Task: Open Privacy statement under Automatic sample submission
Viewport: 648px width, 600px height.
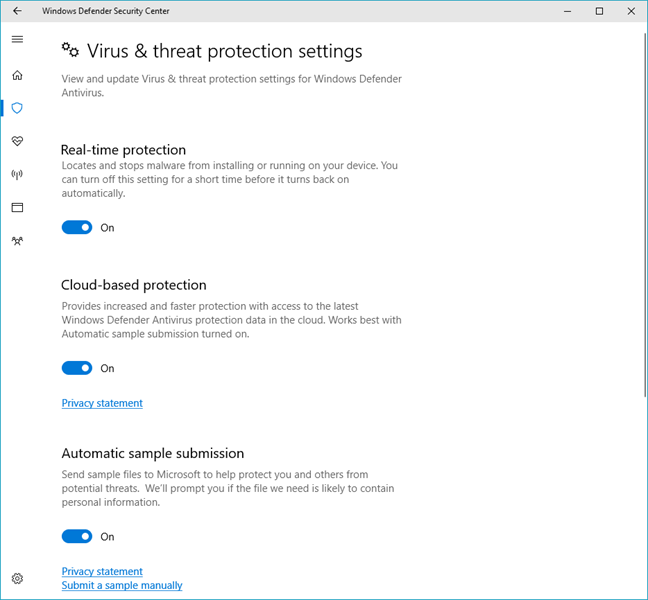Action: coord(102,571)
